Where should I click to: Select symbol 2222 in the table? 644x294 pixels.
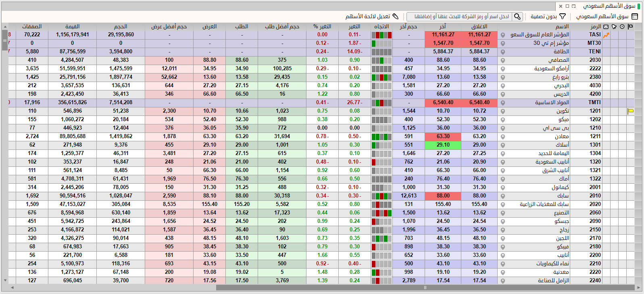pyautogui.click(x=595, y=69)
